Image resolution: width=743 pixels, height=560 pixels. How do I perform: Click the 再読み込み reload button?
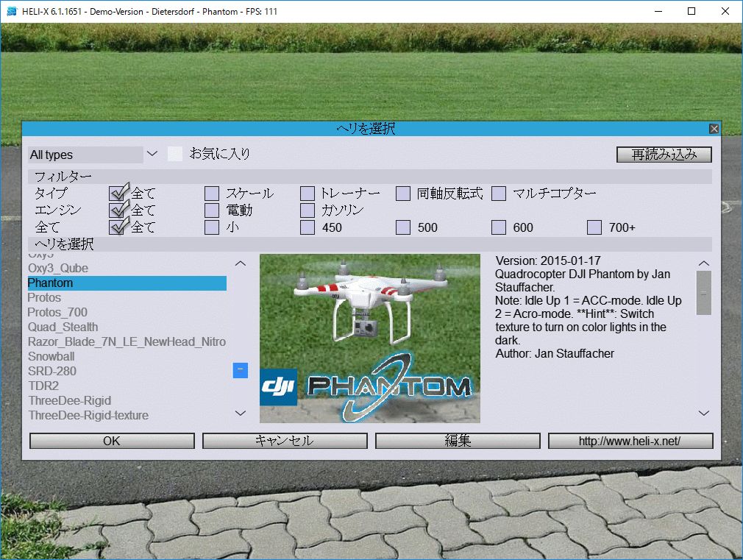pos(664,155)
